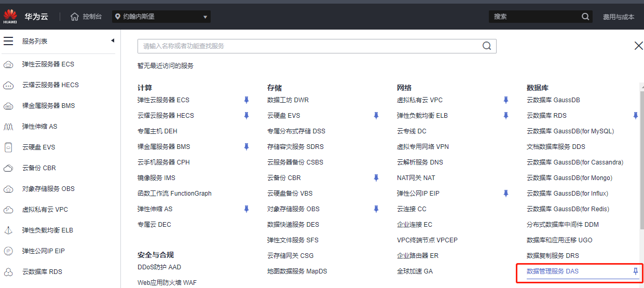Unpin 云备份 CBR in the 存储 list
The image size is (644, 288).
point(376,178)
